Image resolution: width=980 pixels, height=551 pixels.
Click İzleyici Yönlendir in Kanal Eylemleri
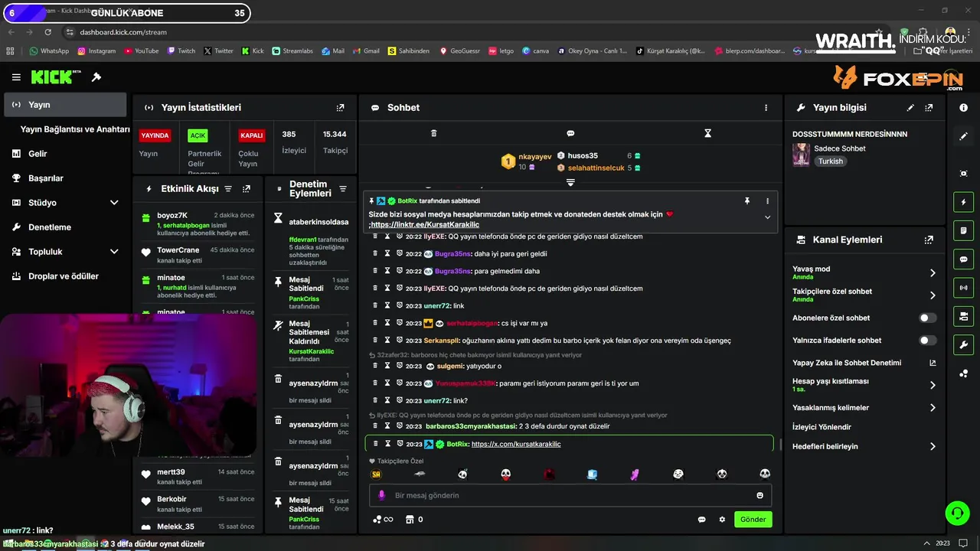click(822, 427)
